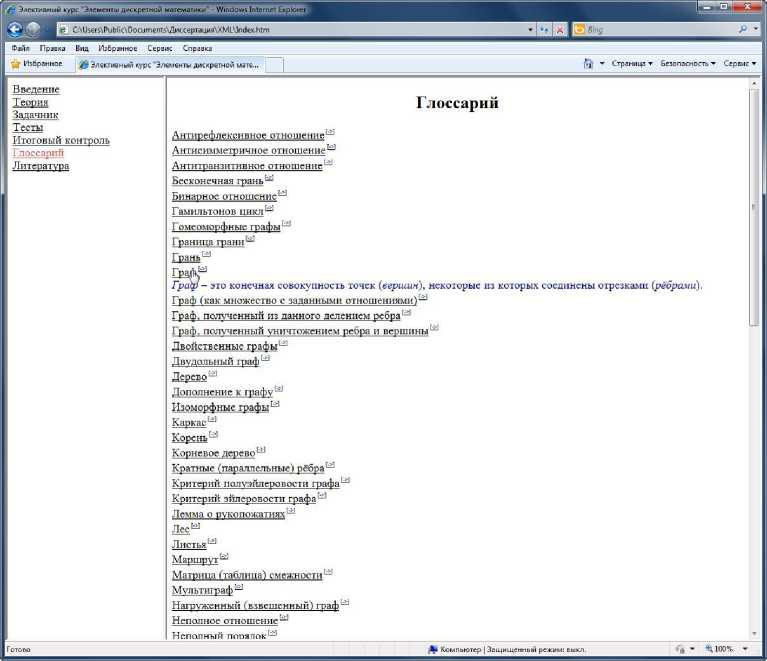The height and width of the screenshot is (661, 767).
Task: Open the Итоговый контроль link
Action: click(x=61, y=140)
